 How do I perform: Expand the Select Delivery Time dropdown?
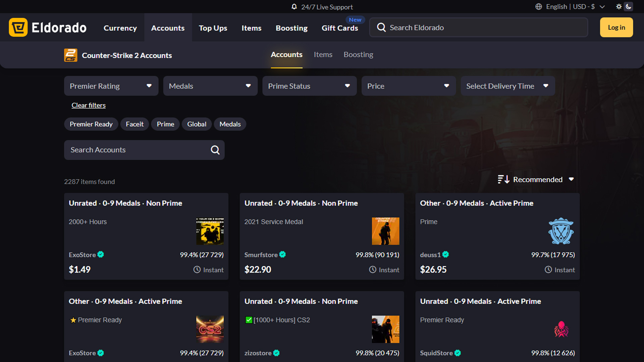click(507, 86)
